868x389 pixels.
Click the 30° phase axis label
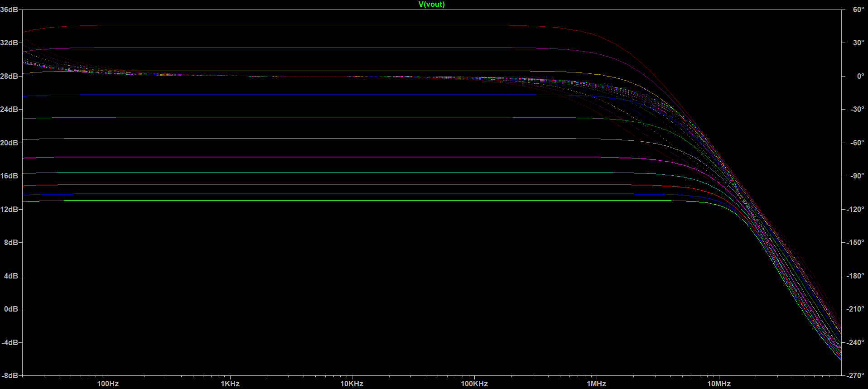click(x=858, y=43)
